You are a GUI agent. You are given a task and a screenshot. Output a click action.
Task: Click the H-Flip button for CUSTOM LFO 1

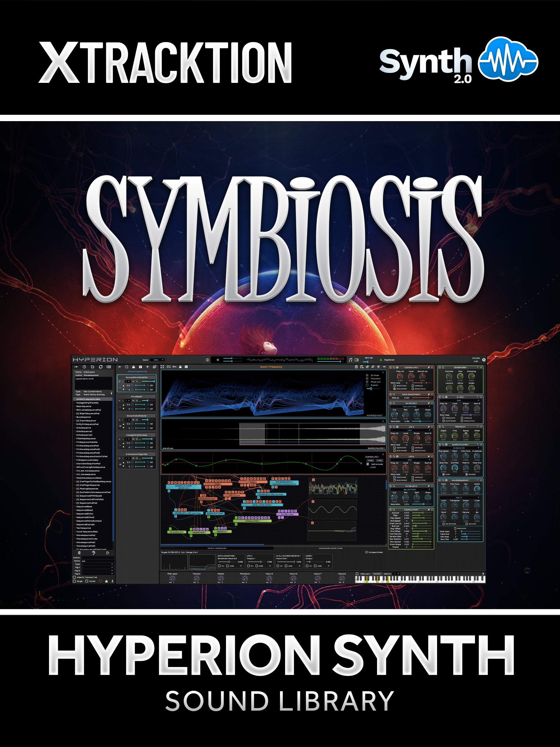tap(371, 460)
